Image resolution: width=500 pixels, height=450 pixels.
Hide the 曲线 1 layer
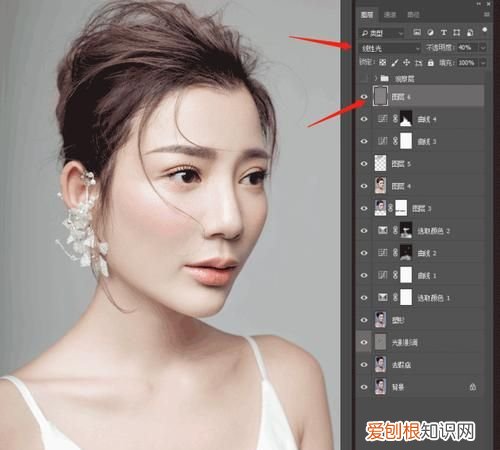364,275
